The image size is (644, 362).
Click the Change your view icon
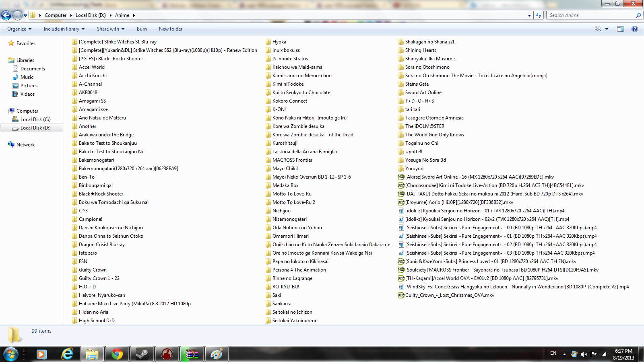coord(598,29)
